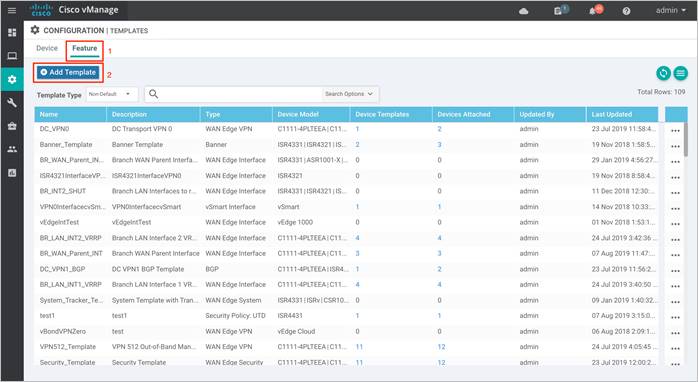698x382 pixels.
Task: Click the 'vSmart Interface' type cell
Action: pyautogui.click(x=230, y=207)
